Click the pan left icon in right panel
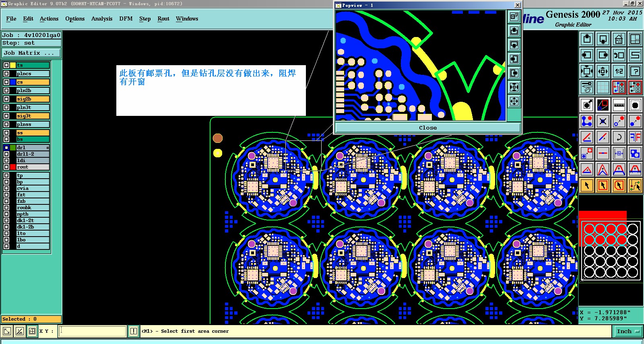 coord(587,55)
